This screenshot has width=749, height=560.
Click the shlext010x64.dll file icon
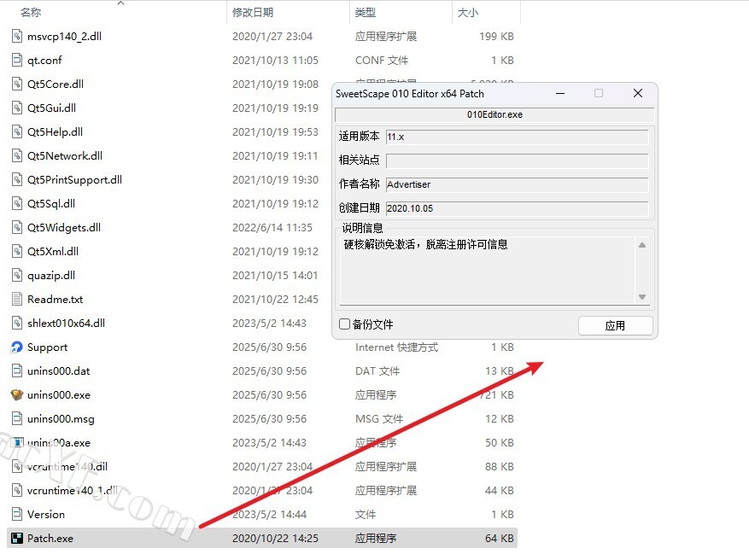(17, 323)
